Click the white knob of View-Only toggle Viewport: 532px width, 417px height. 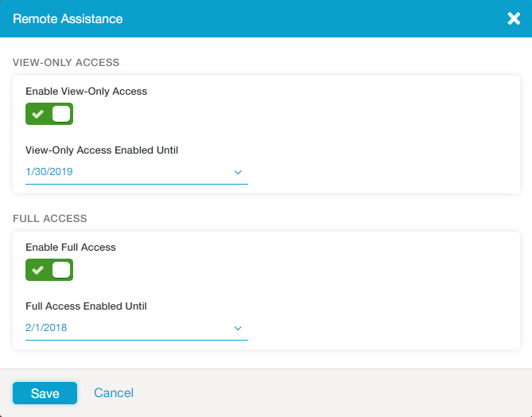[61, 114]
